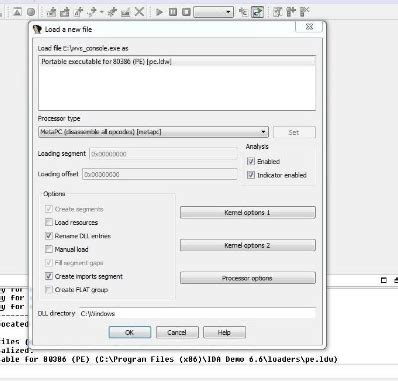Click the highlighted refresh toolbar icon
Image resolution: width=398 pixels, height=381 pixels.
[x=257, y=12]
